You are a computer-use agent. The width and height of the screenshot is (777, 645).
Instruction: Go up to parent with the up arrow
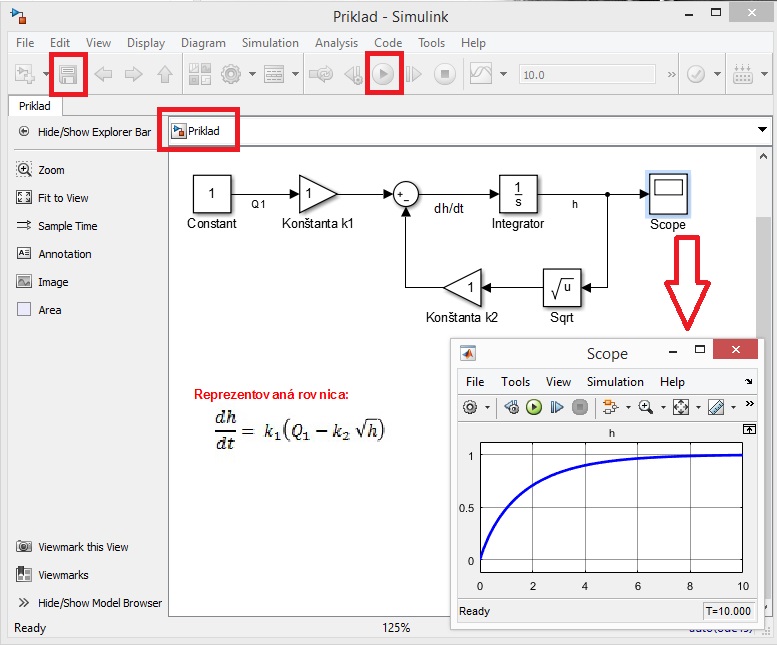pos(165,74)
